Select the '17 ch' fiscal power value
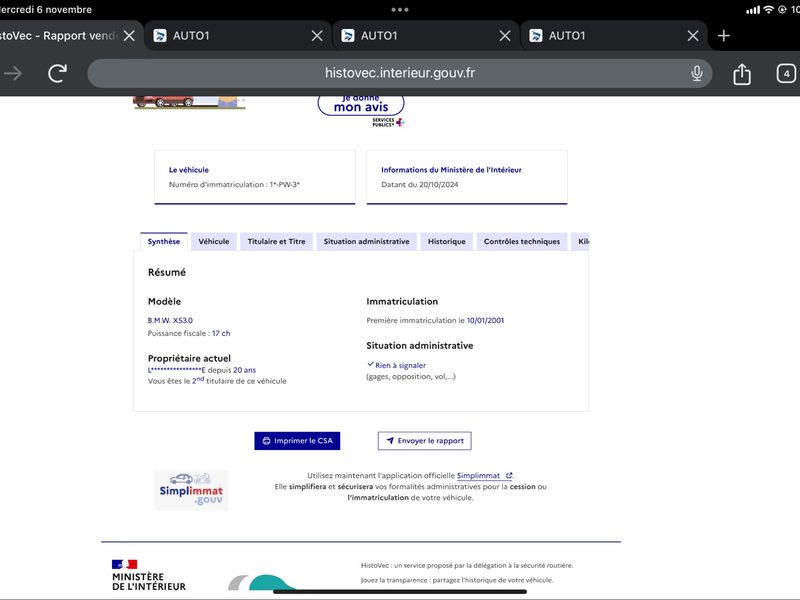 [x=221, y=333]
